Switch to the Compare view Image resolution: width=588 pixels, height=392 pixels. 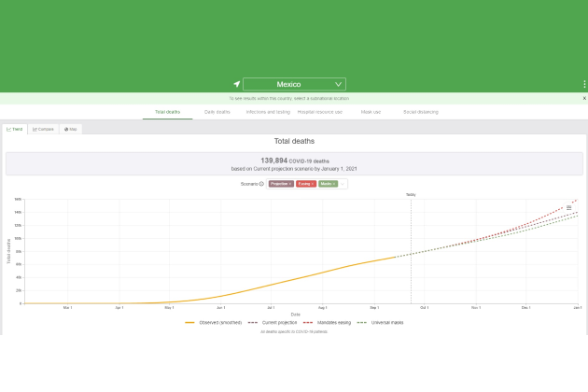click(x=43, y=129)
